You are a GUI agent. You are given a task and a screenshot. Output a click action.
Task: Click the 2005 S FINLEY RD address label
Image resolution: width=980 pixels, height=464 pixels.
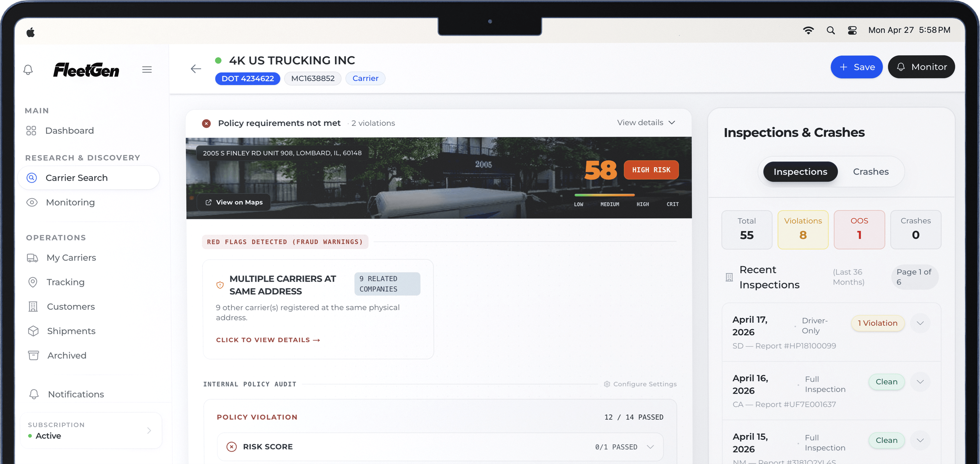pos(282,153)
